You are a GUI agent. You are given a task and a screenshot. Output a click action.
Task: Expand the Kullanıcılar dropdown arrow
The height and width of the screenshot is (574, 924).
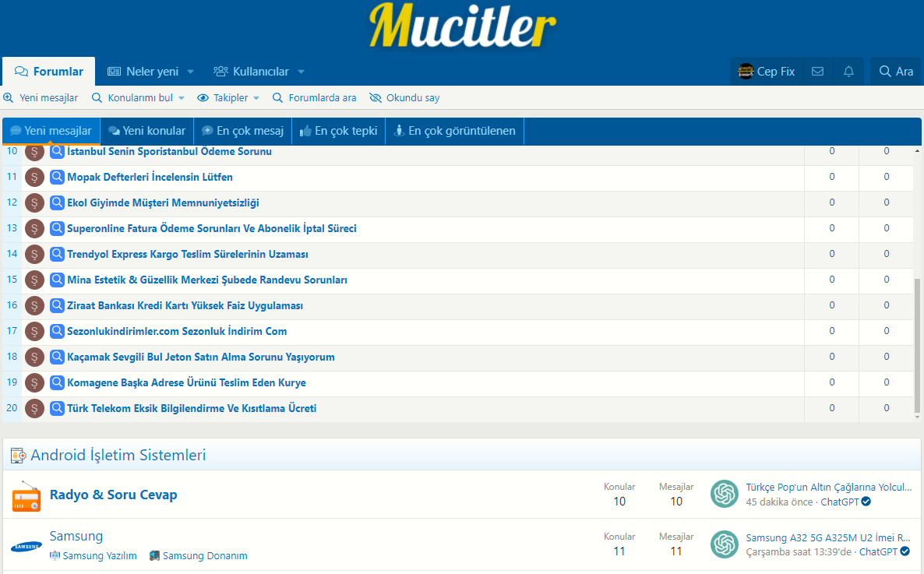point(302,72)
